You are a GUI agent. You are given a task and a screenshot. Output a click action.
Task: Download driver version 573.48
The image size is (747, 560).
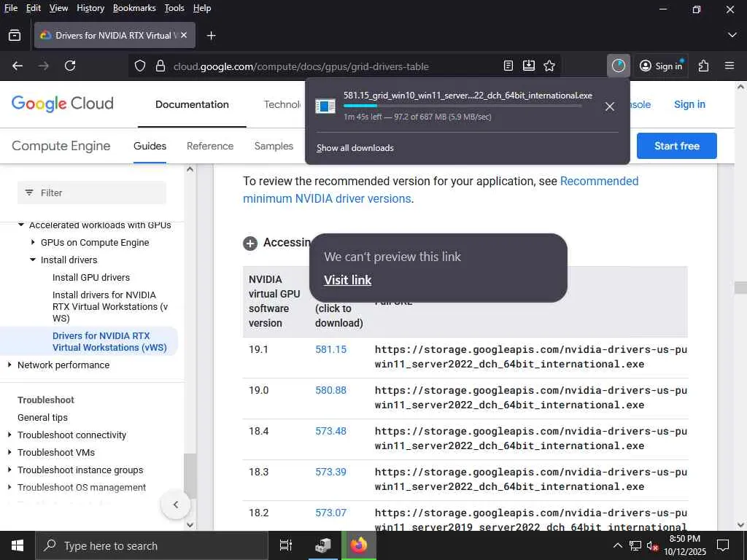click(x=330, y=432)
